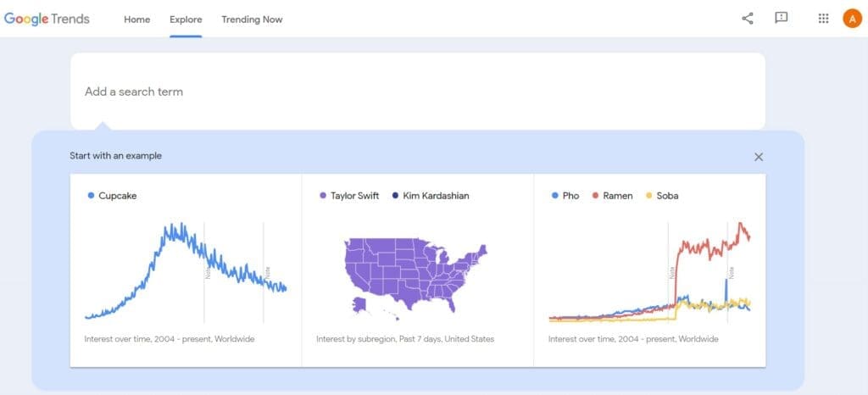Click the Kim Kardashian legend label
This screenshot has height=395, width=868.
(x=436, y=196)
